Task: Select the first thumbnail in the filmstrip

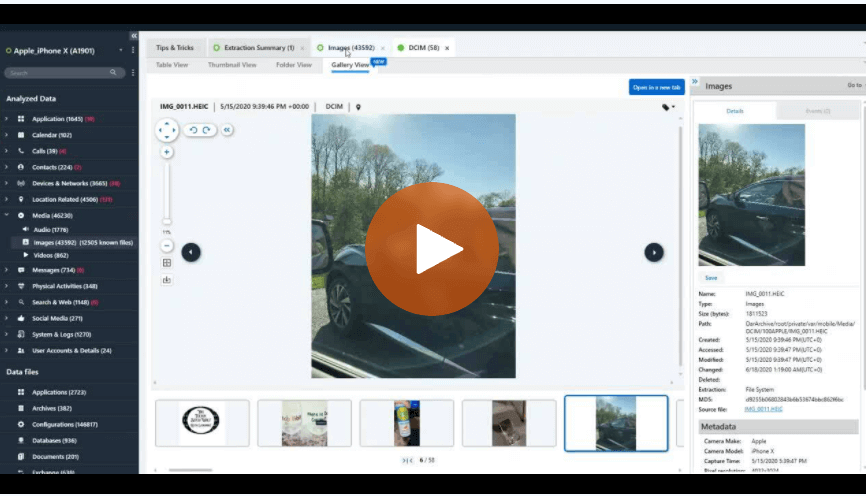Action: (202, 423)
